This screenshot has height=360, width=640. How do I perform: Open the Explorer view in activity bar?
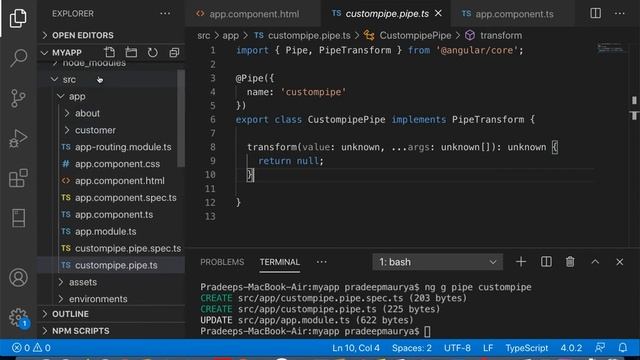click(x=18, y=18)
